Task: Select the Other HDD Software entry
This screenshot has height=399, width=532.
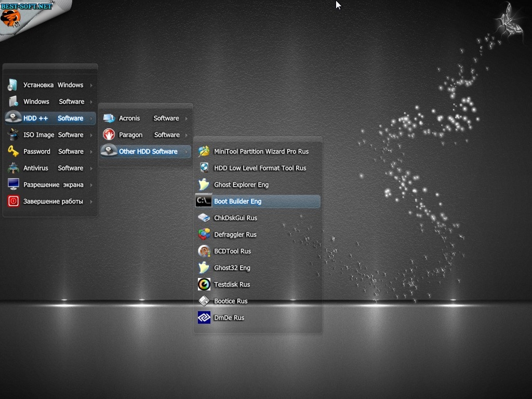Action: click(x=145, y=151)
